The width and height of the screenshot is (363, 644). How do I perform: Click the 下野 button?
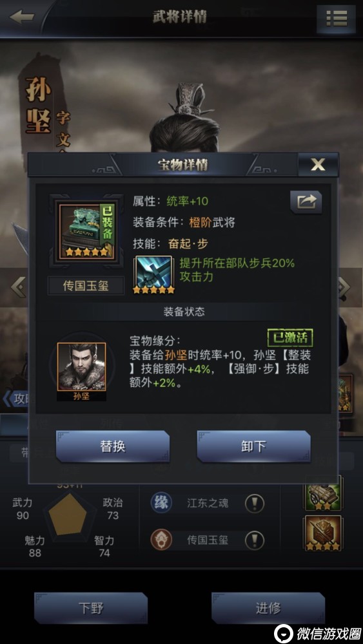tap(91, 608)
